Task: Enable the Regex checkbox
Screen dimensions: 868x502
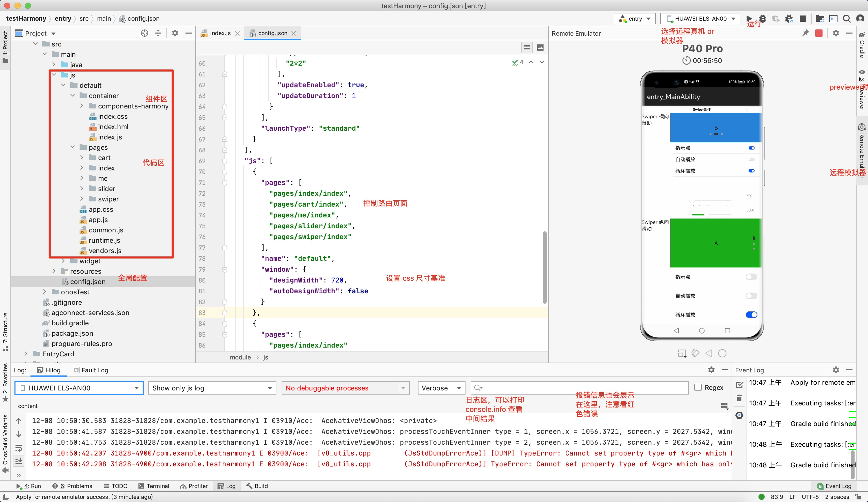Action: (x=698, y=387)
